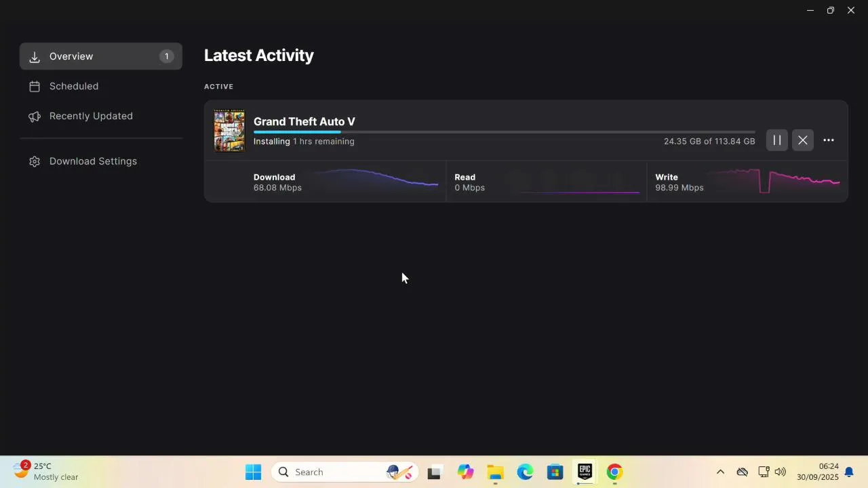Click the "Installing 1 hrs remaining" status
Screen dimensions: 868x488
coord(304,142)
